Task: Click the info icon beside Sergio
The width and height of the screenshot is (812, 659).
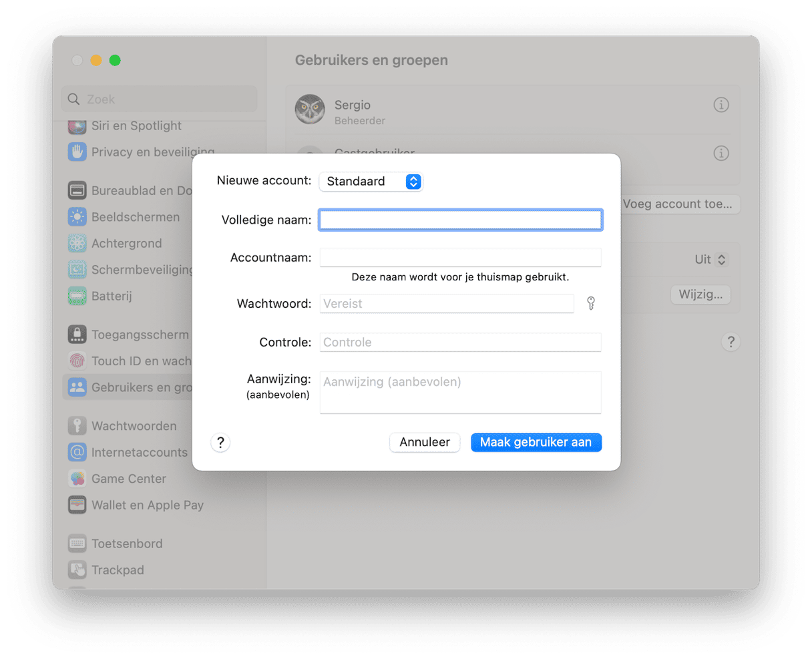Action: 721,105
